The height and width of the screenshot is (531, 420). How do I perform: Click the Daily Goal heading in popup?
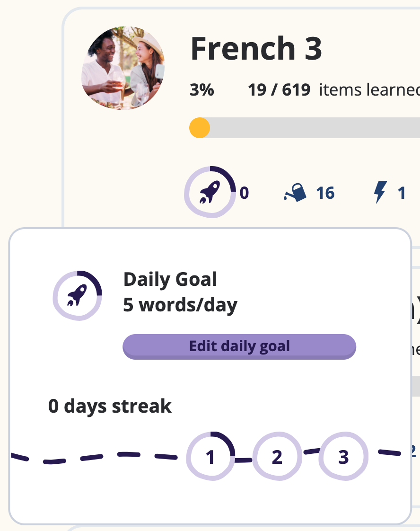(x=170, y=280)
